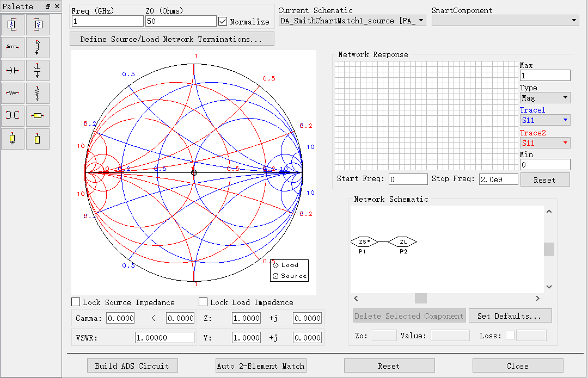The height and width of the screenshot is (378, 588).
Task: Click the Value field under the schematic
Action: click(x=450, y=335)
